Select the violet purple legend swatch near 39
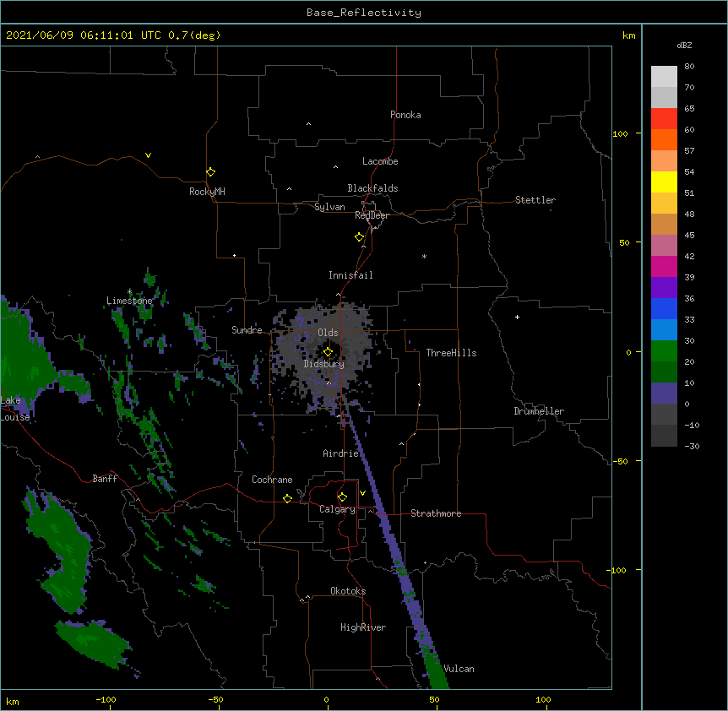The height and width of the screenshot is (711, 728). 664,288
